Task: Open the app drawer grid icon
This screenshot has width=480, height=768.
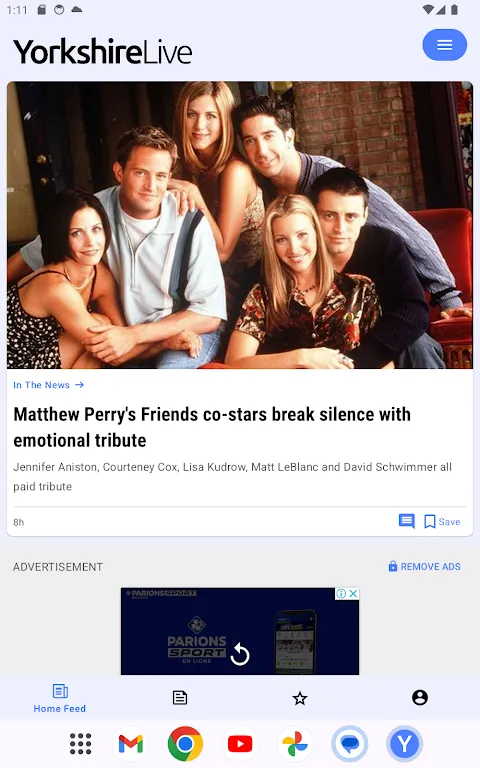Action: (x=80, y=744)
